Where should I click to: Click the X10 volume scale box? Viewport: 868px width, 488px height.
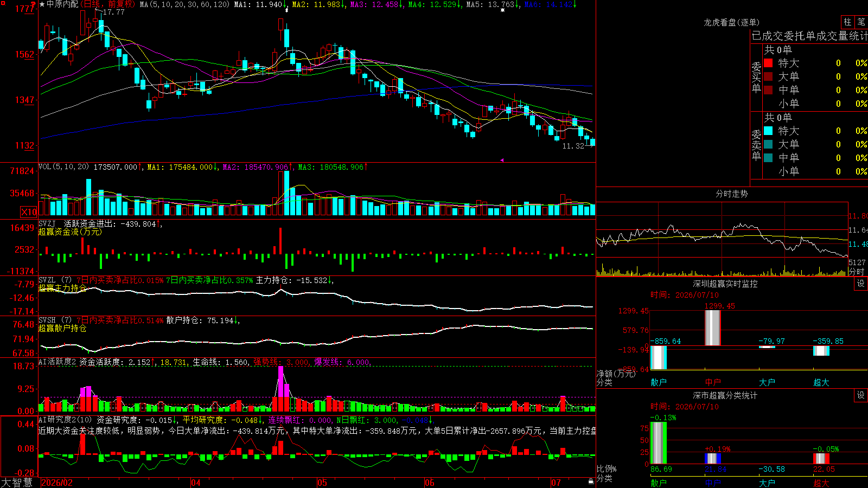pos(29,212)
